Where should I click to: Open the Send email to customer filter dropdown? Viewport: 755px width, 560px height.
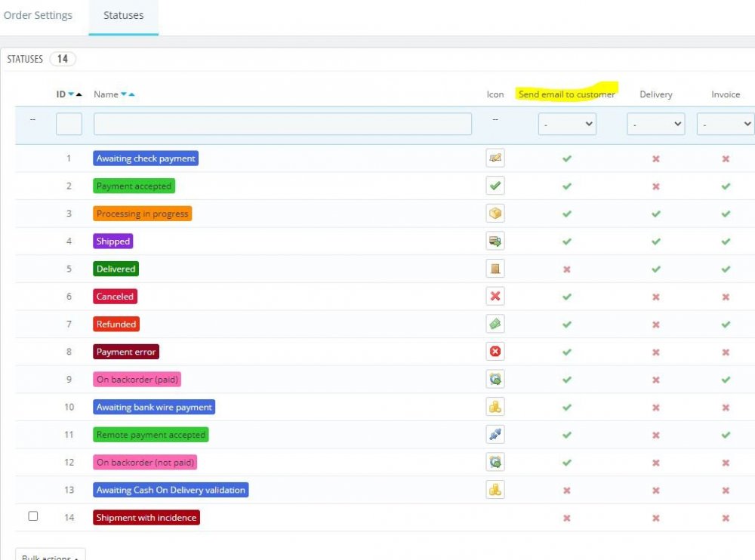click(567, 124)
